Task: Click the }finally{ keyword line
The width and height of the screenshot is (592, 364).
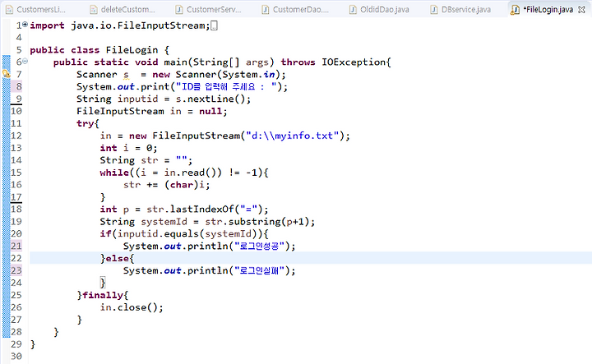Action: pos(102,295)
